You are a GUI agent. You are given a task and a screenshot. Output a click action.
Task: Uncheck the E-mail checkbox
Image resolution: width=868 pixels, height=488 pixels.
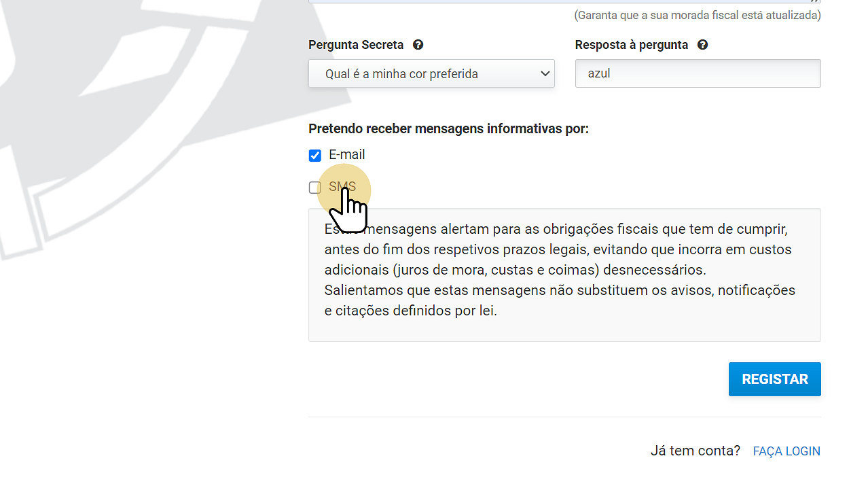[x=315, y=156]
